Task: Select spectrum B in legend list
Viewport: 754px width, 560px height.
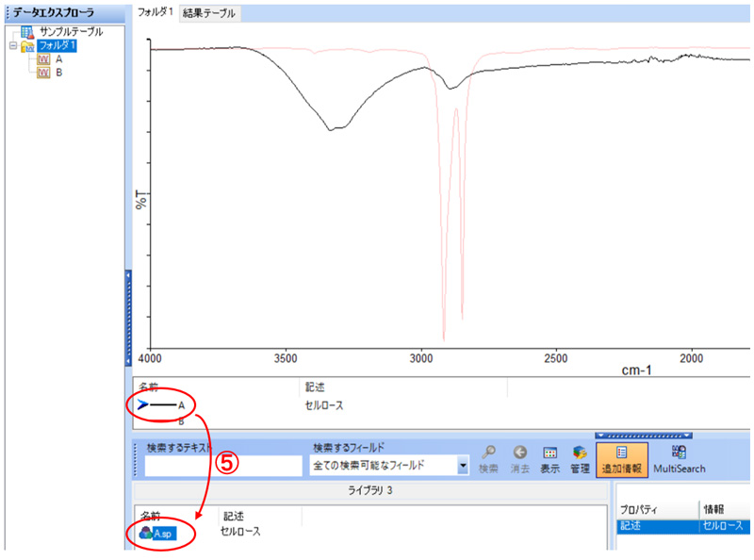Action: [181, 421]
